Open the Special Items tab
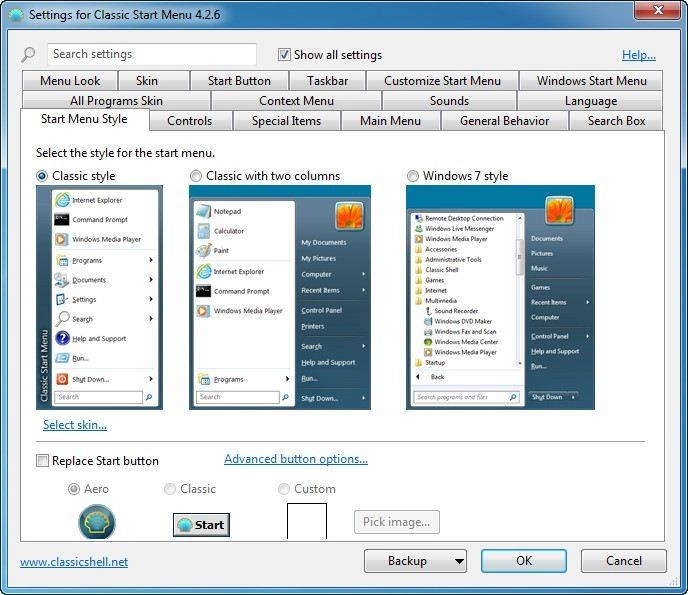Screen dimensions: 688x595 287,121
